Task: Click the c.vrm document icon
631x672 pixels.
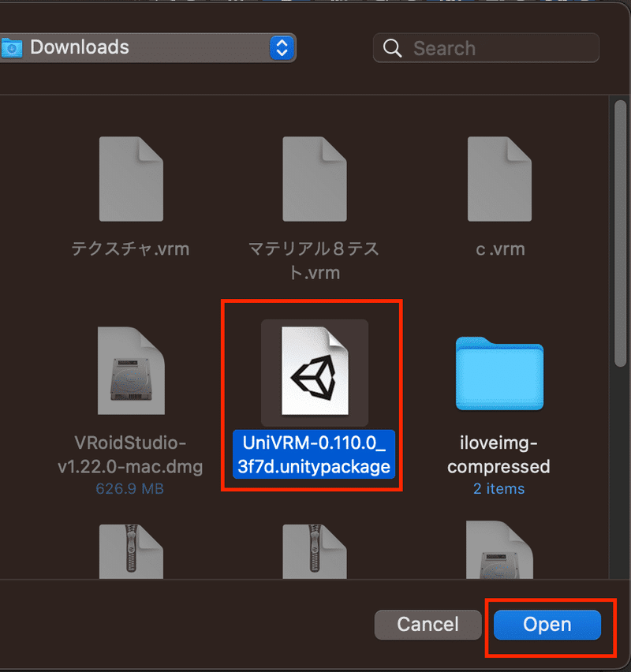Action: coord(499,179)
